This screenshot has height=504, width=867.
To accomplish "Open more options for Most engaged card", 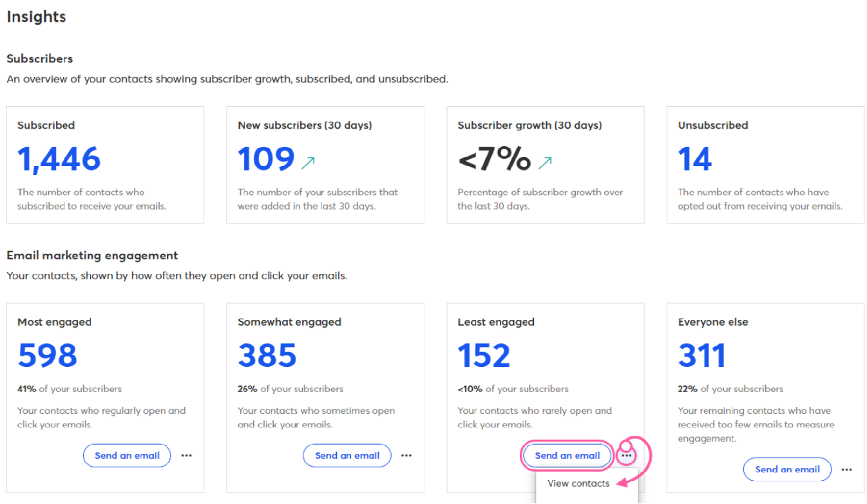I will click(x=187, y=455).
